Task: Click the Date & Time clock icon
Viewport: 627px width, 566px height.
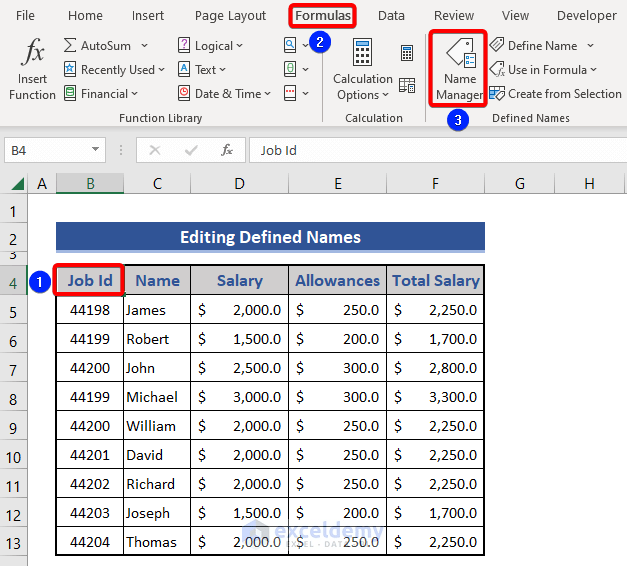Action: click(184, 93)
